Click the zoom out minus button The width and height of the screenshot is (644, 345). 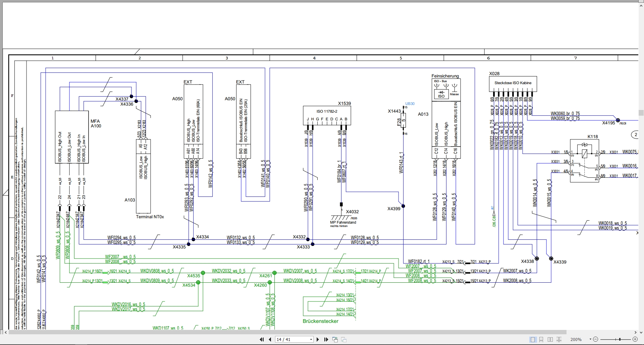[x=595, y=339]
